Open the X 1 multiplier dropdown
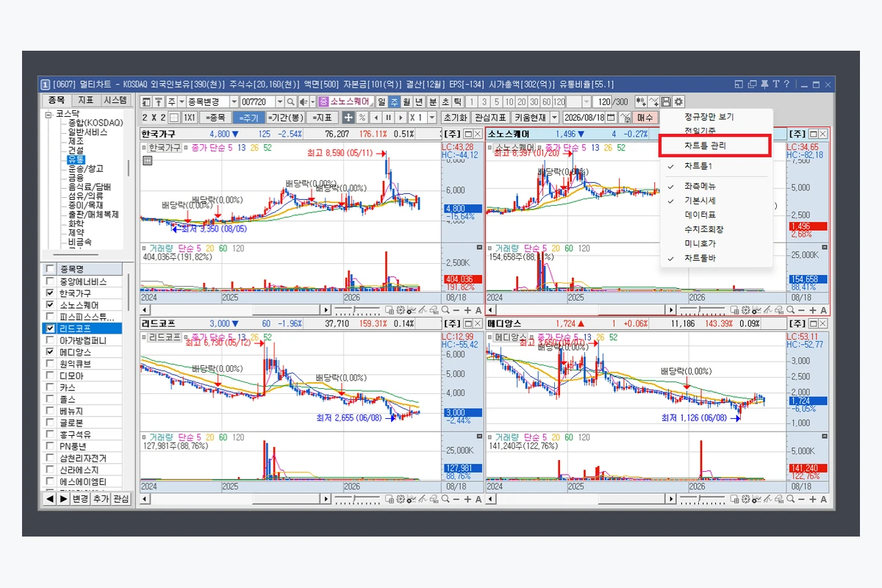The image size is (882, 588). click(431, 118)
